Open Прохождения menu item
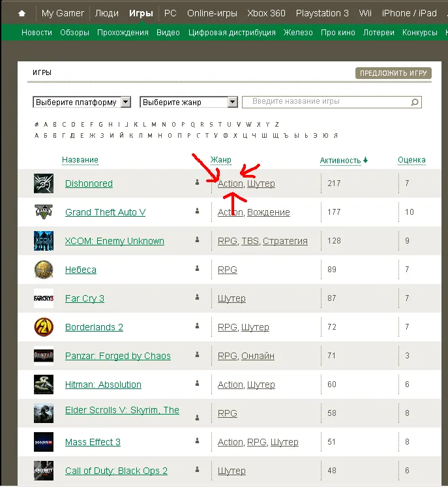 coord(123,32)
